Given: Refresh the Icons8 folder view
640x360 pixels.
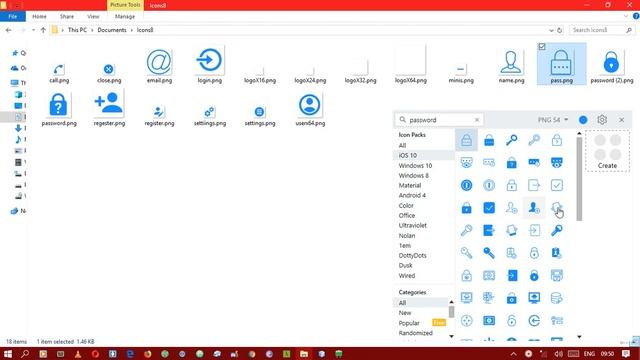Looking at the screenshot, I should click(x=560, y=30).
